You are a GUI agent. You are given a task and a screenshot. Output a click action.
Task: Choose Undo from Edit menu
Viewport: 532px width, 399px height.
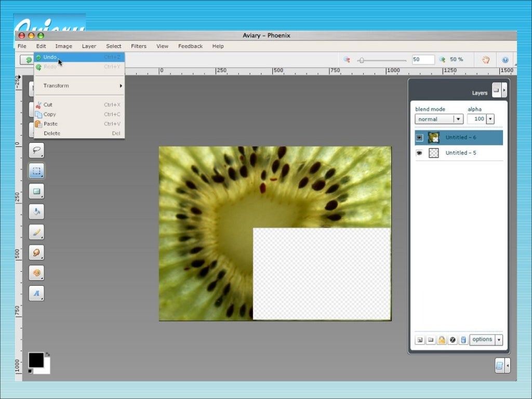point(79,57)
